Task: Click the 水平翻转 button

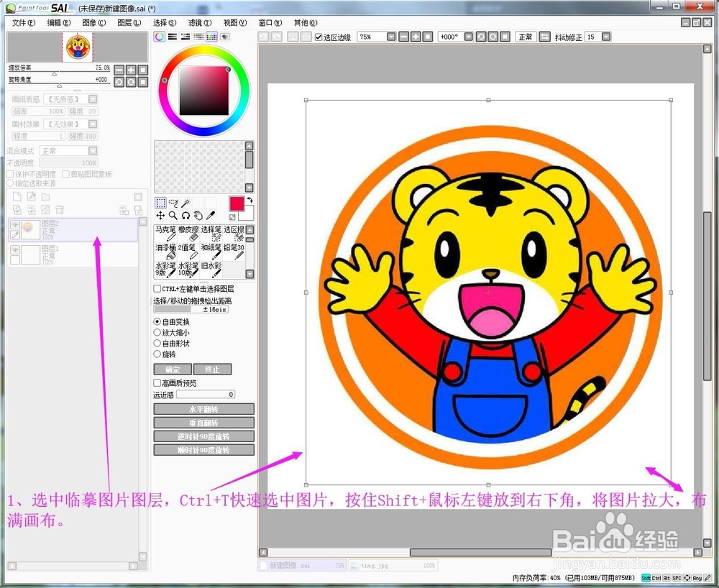Action: click(203, 409)
